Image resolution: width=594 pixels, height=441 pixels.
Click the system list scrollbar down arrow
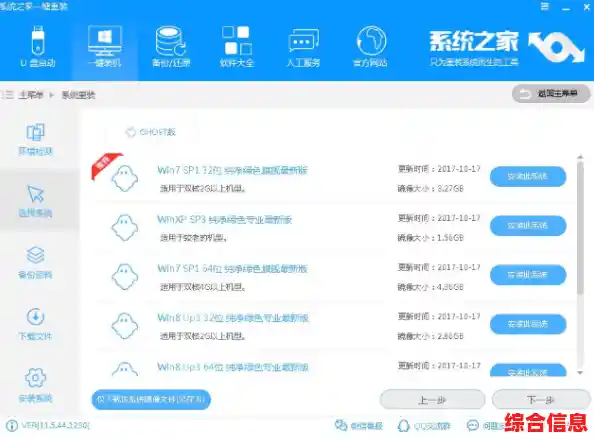click(580, 373)
